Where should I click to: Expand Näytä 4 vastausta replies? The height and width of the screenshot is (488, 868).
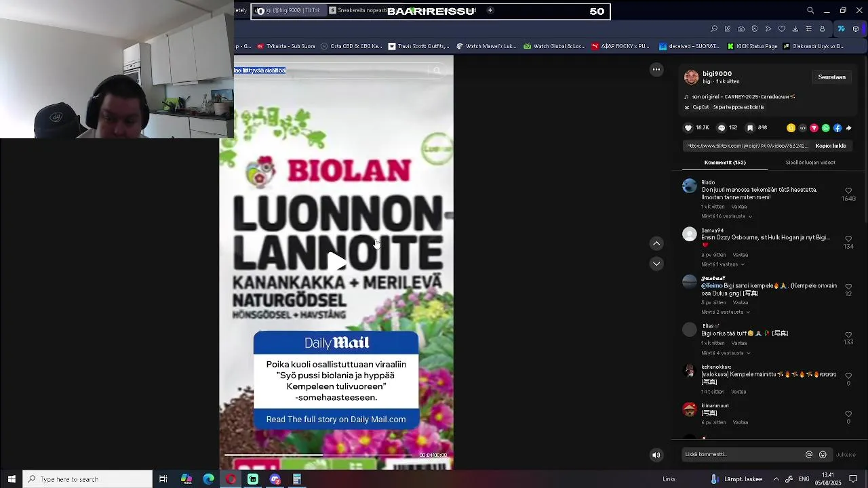point(726,353)
